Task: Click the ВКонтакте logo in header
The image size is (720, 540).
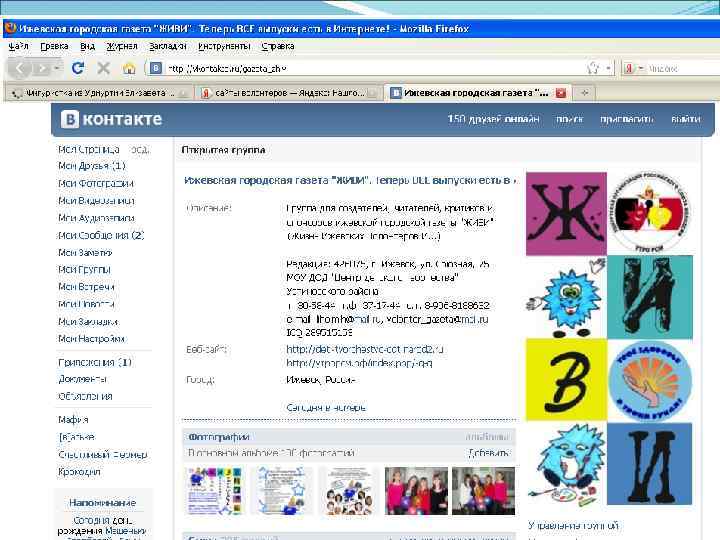Action: [112, 119]
